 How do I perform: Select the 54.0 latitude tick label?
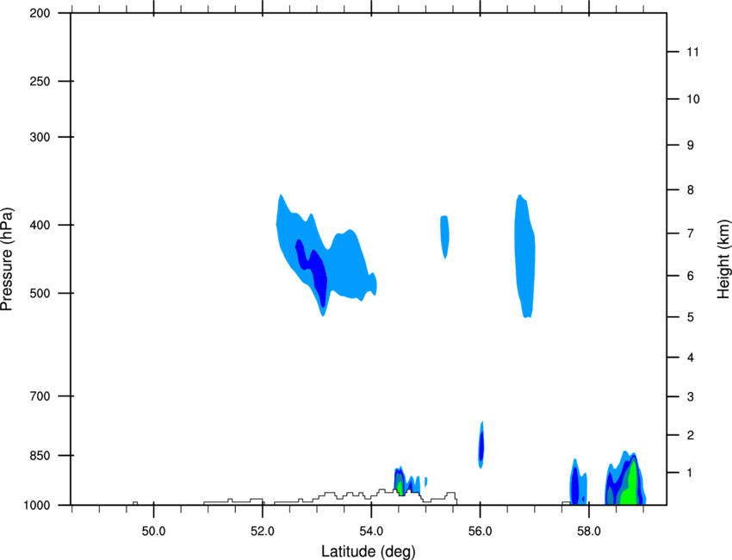(371, 532)
